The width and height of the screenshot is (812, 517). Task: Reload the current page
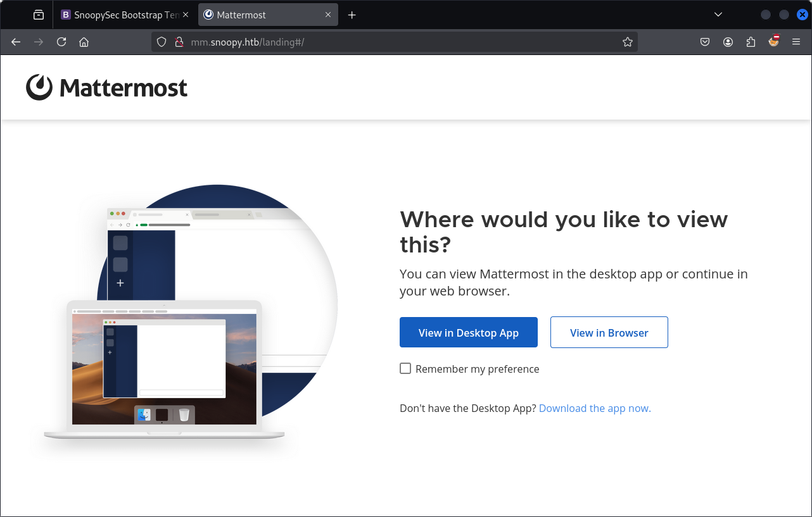click(x=61, y=42)
